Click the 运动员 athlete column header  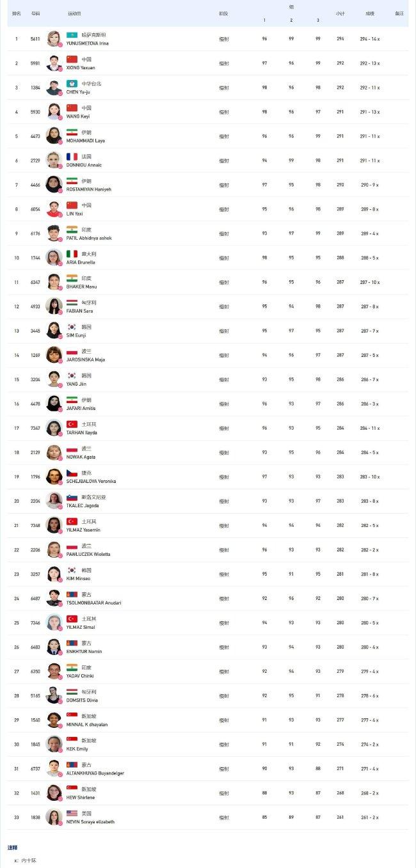coord(74,13)
